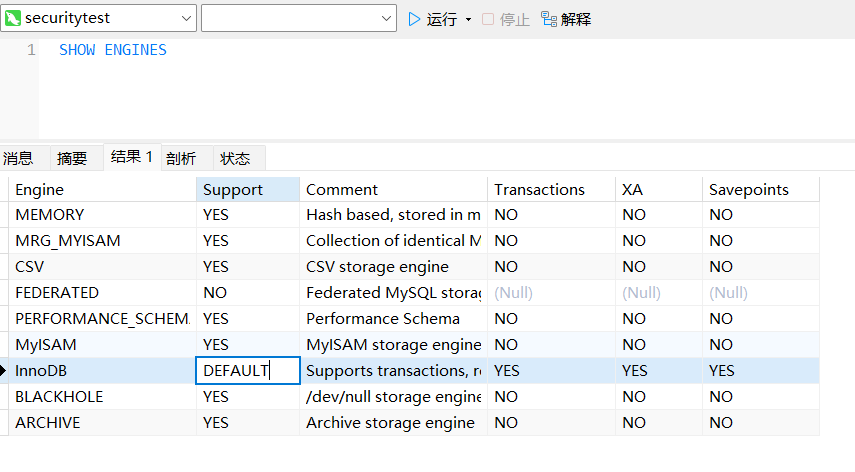Click the SHOW ENGINES query text

pos(113,50)
